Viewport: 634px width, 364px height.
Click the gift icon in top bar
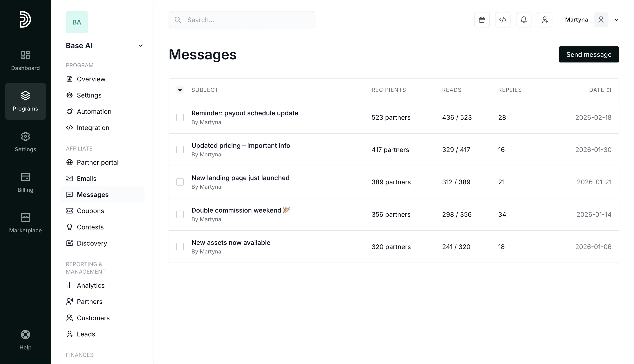(x=481, y=20)
